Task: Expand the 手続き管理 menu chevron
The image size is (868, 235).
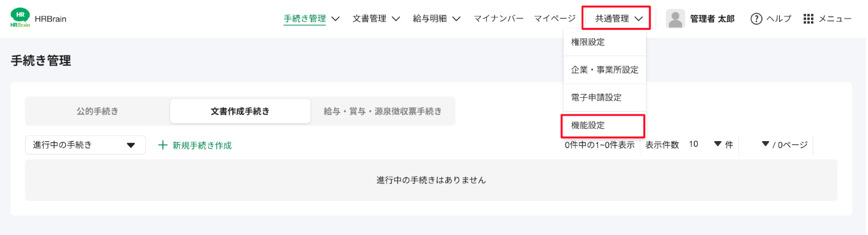Action: [335, 19]
